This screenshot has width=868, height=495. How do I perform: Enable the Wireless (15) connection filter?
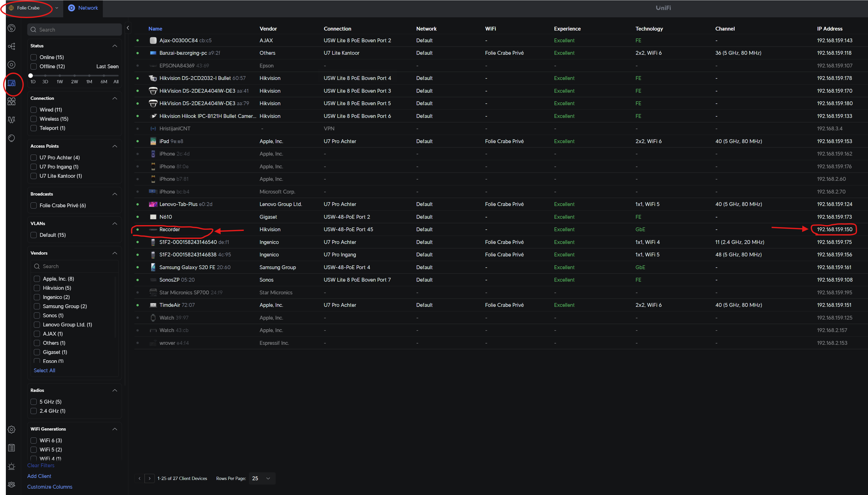34,119
